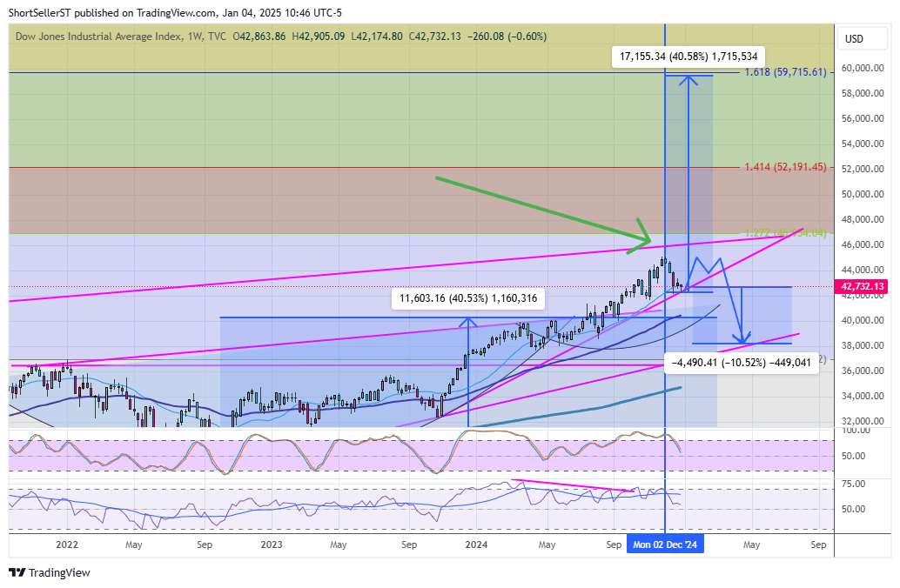Click the measurement label '11,603.16 (40.53%) 1,160,316'
This screenshot has height=588, width=900.
click(468, 298)
